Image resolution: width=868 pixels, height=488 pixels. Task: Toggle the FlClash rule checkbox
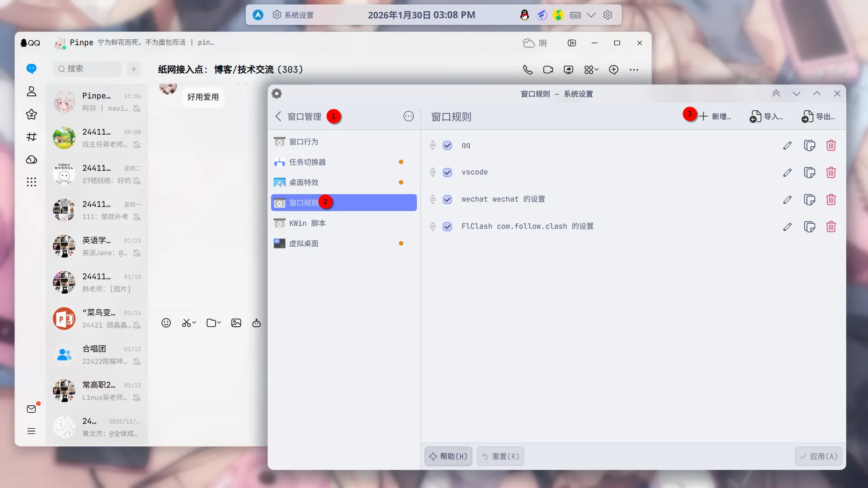click(x=447, y=227)
